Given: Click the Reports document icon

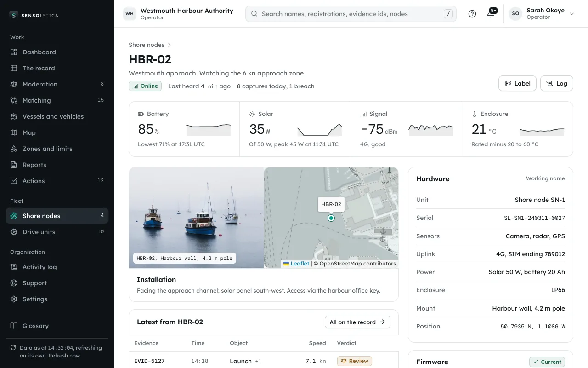Looking at the screenshot, I should click(x=14, y=165).
